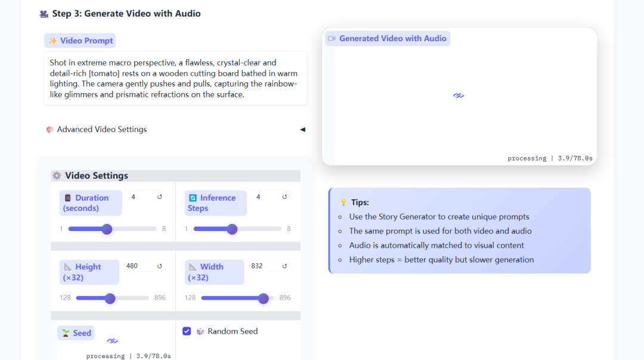Click the Duration slider handle
644x360 pixels.
click(x=107, y=229)
